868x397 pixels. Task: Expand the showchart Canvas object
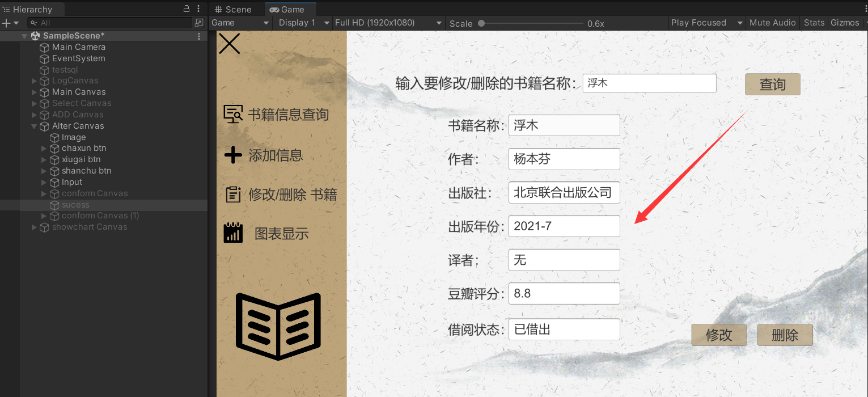point(34,227)
